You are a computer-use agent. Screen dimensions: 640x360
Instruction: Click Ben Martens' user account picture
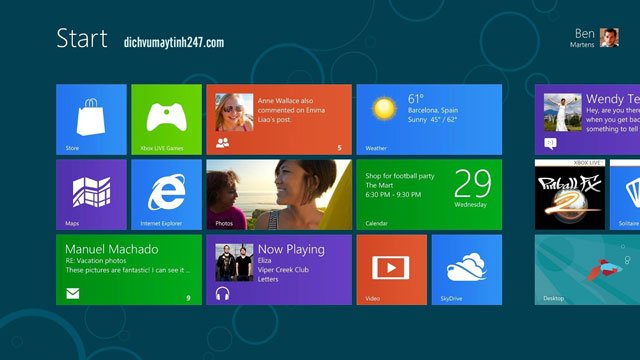[x=609, y=38]
